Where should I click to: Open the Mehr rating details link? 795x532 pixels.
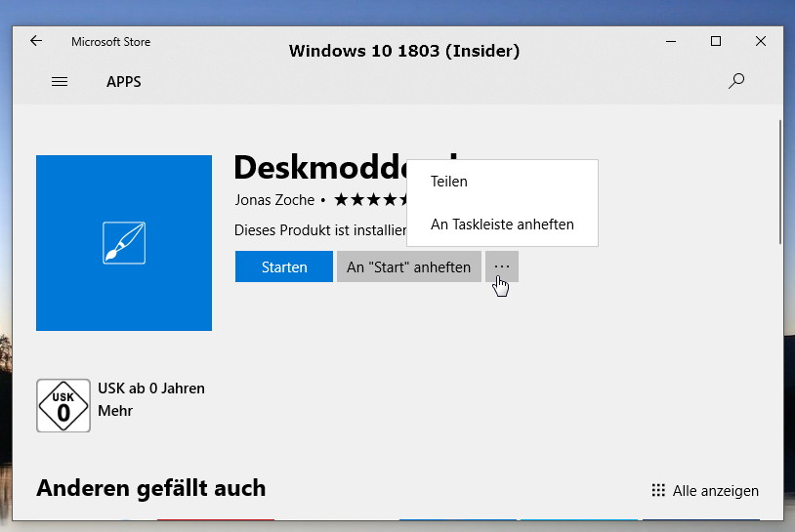click(x=115, y=410)
